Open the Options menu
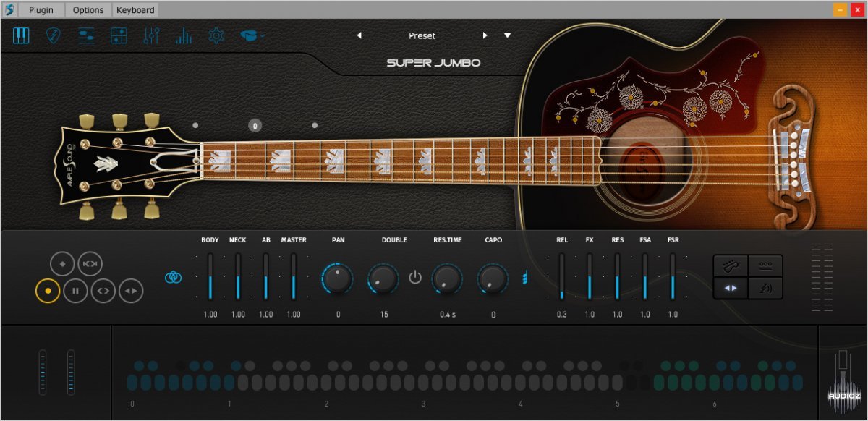This screenshot has height=421, width=868. [x=88, y=9]
